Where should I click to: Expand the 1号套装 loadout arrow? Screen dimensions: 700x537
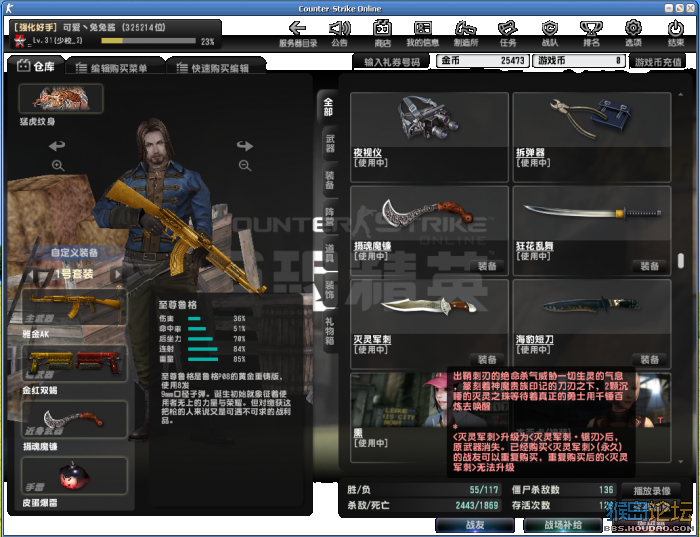(x=118, y=274)
